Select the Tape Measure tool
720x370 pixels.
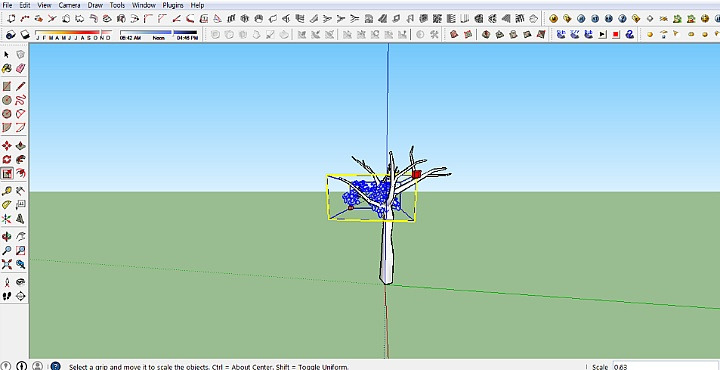point(6,191)
